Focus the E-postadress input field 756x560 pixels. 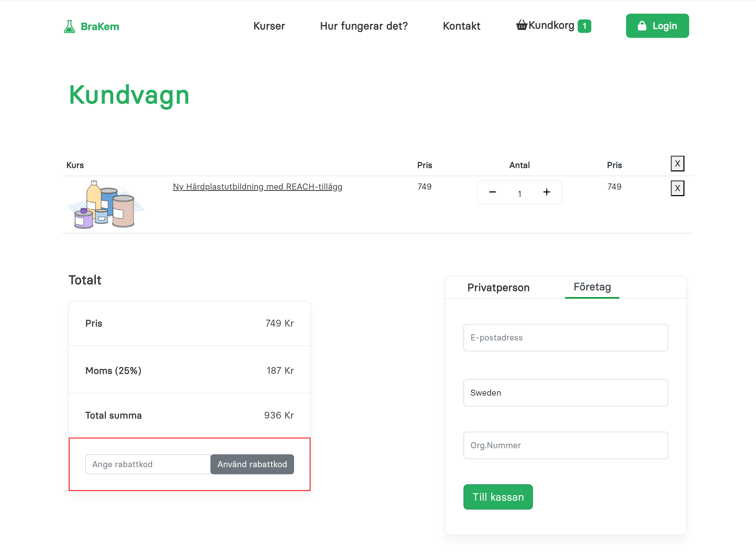(565, 338)
